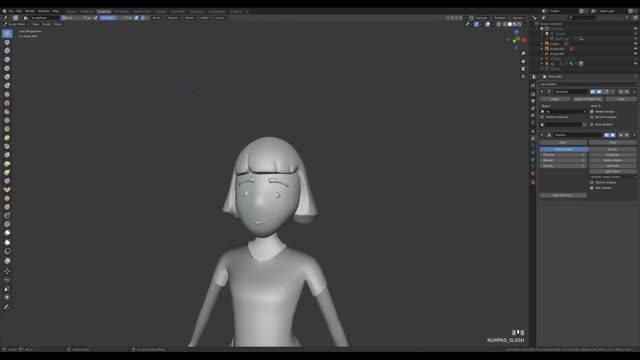Switch to the UV Editing workspace tab

coord(122,11)
